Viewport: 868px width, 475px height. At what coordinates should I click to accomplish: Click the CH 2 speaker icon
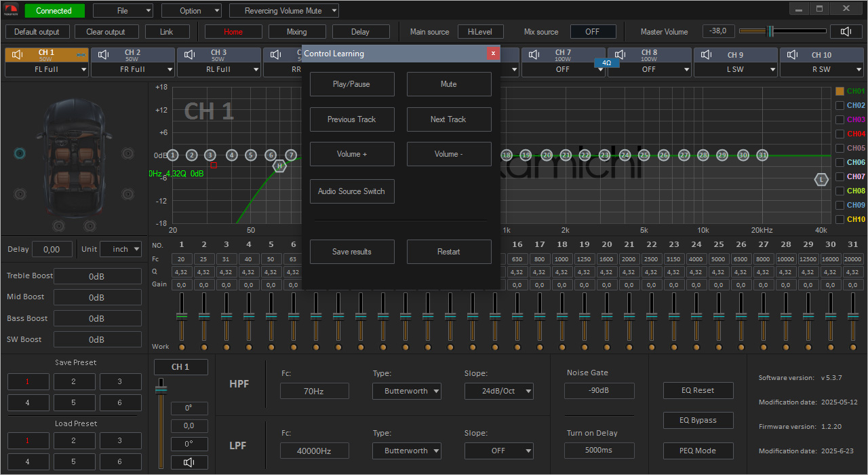point(104,55)
